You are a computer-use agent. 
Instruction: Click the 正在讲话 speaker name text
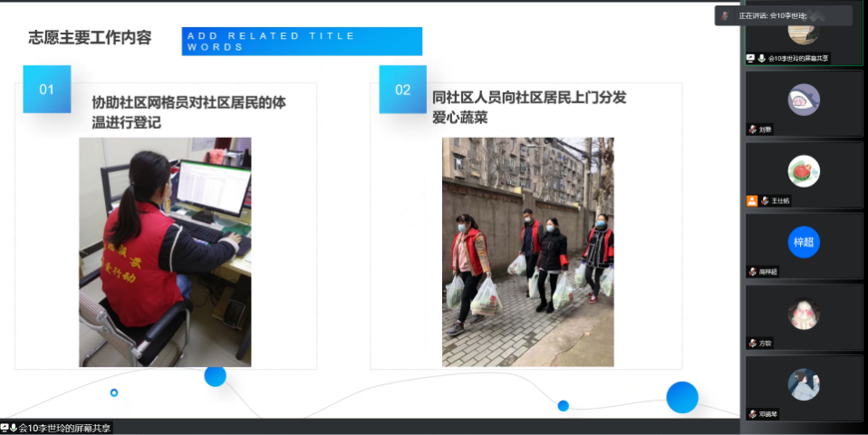click(x=772, y=16)
